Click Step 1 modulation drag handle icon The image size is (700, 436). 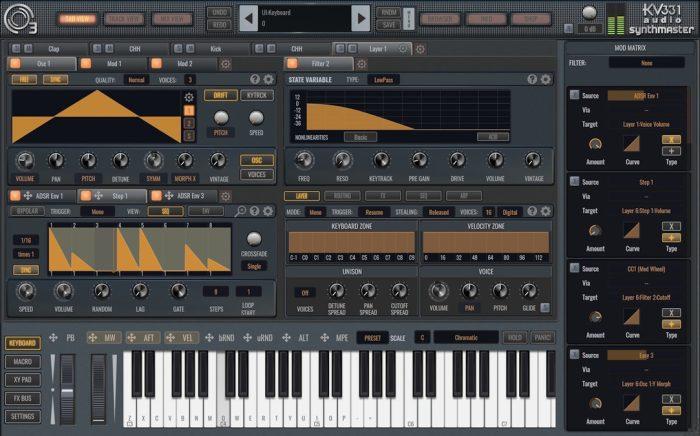tap(98, 196)
